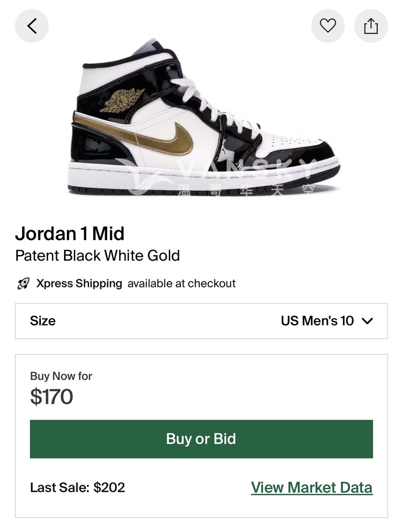Go back using the left arrow
This screenshot has width=403, height=532.
pos(32,26)
